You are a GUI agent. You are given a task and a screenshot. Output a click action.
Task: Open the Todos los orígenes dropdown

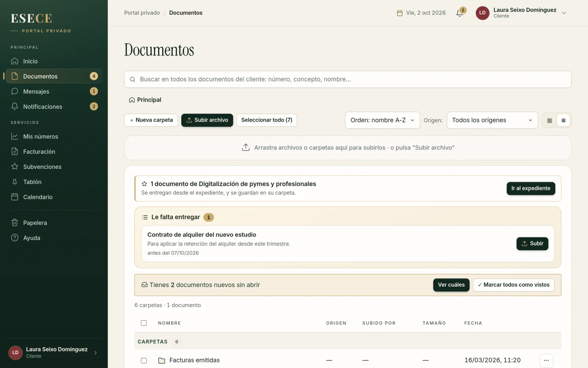click(492, 120)
